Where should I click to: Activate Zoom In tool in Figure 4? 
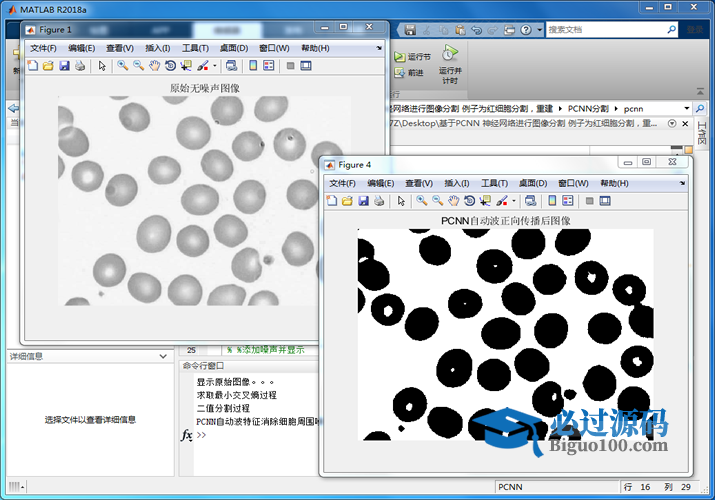(x=421, y=201)
